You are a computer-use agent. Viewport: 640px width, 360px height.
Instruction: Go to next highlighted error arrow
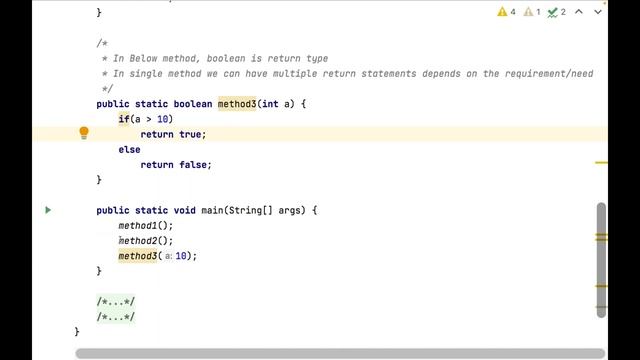(x=598, y=12)
